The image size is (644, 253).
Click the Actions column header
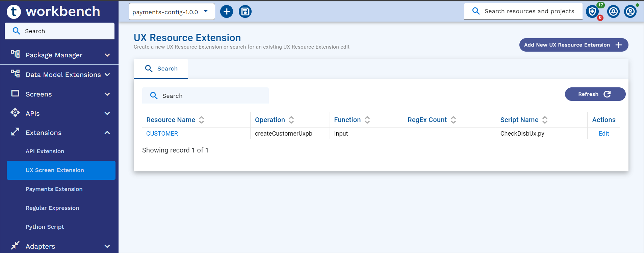[x=604, y=120]
